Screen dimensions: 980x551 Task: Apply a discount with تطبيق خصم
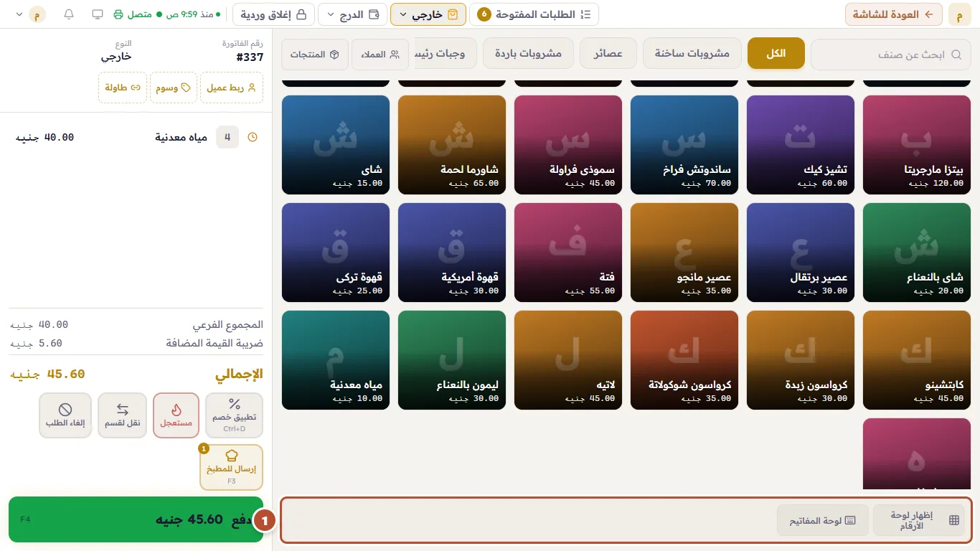[235, 415]
